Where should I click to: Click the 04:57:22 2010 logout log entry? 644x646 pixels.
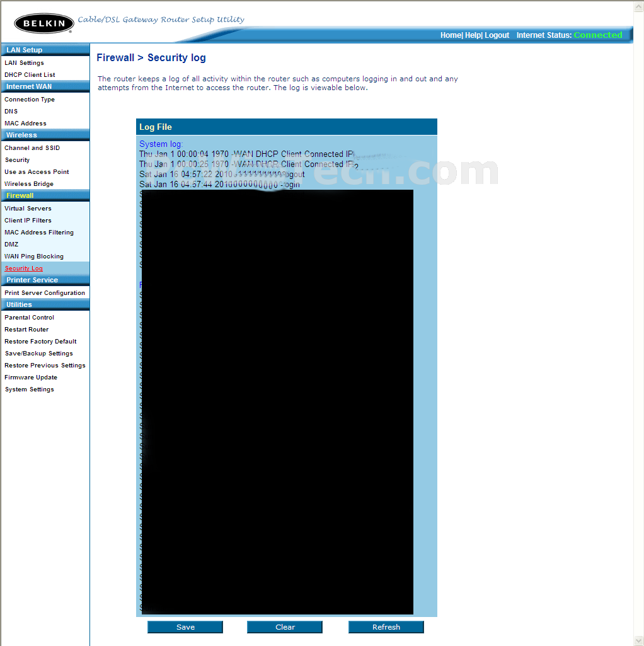coord(222,175)
